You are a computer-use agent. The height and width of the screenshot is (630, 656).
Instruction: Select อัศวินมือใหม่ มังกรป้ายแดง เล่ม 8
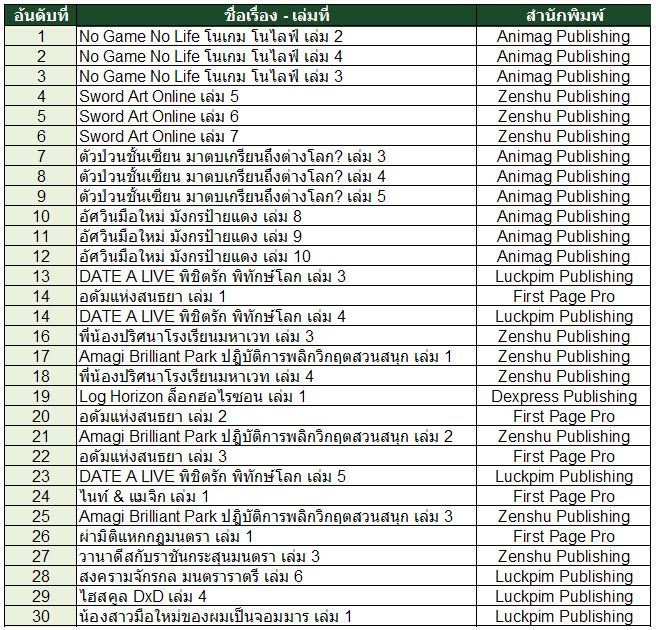(x=277, y=216)
